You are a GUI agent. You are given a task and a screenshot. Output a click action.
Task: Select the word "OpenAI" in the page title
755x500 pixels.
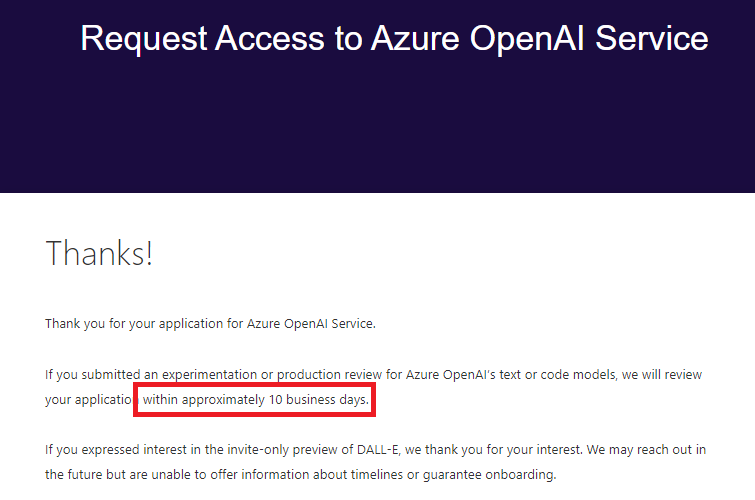tap(527, 39)
